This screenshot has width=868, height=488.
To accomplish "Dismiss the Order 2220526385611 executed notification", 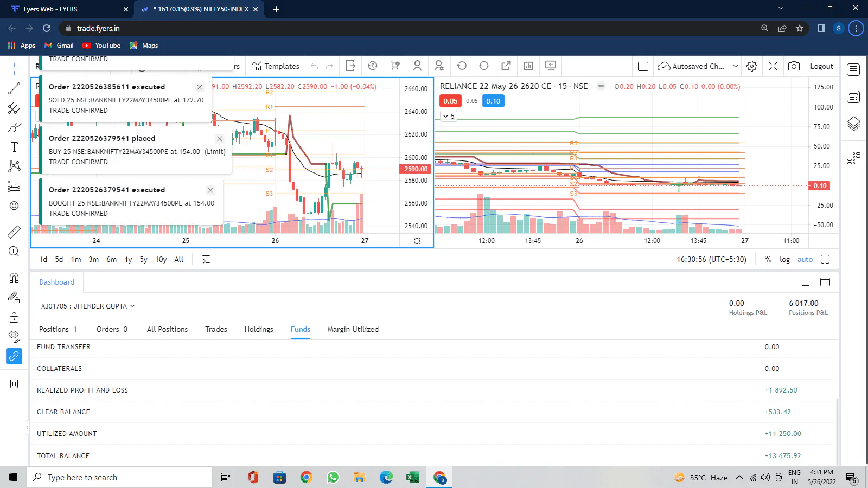I will point(200,87).
